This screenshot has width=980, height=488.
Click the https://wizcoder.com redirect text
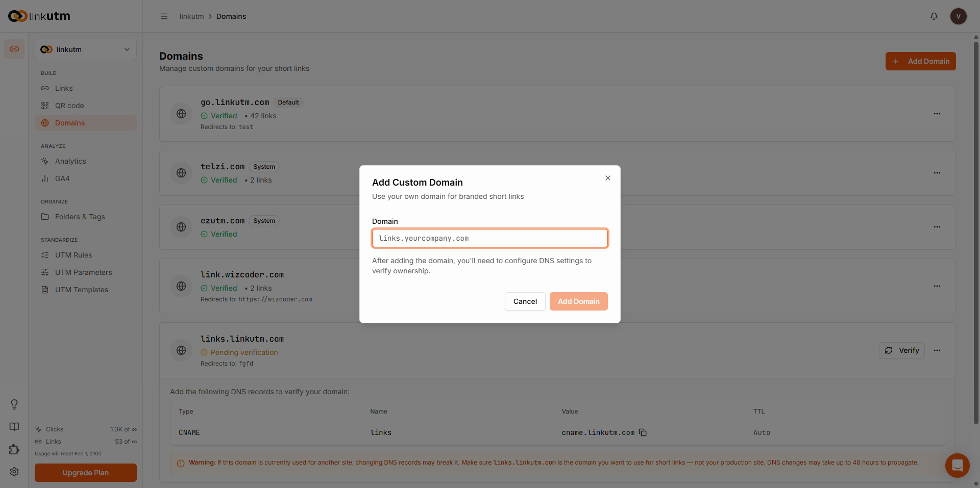coord(275,299)
